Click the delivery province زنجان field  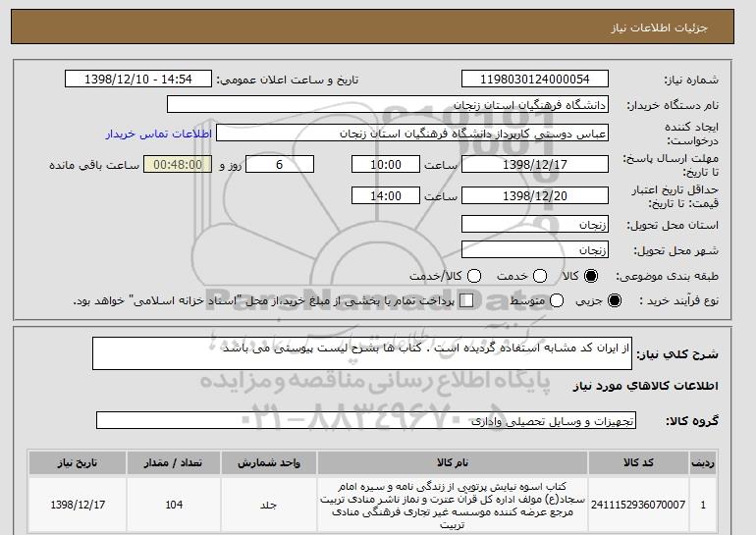[535, 224]
